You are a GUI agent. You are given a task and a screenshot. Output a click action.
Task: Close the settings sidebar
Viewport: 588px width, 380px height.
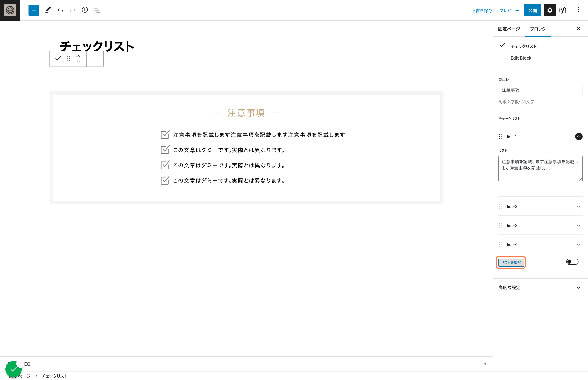pos(578,29)
